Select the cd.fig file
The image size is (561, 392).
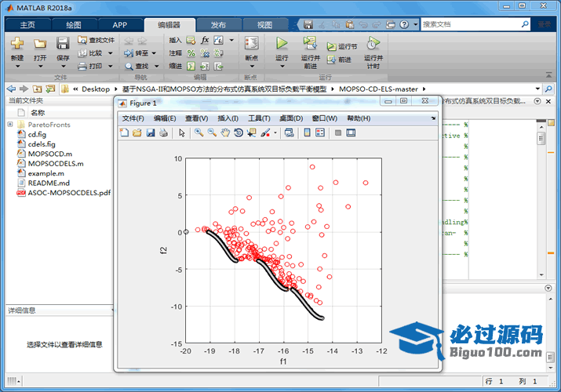[x=37, y=134]
